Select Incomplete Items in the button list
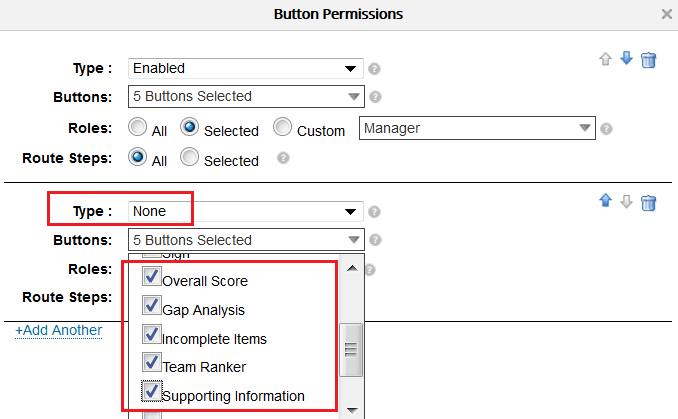Viewport: 678px width, 419px height. (x=214, y=338)
